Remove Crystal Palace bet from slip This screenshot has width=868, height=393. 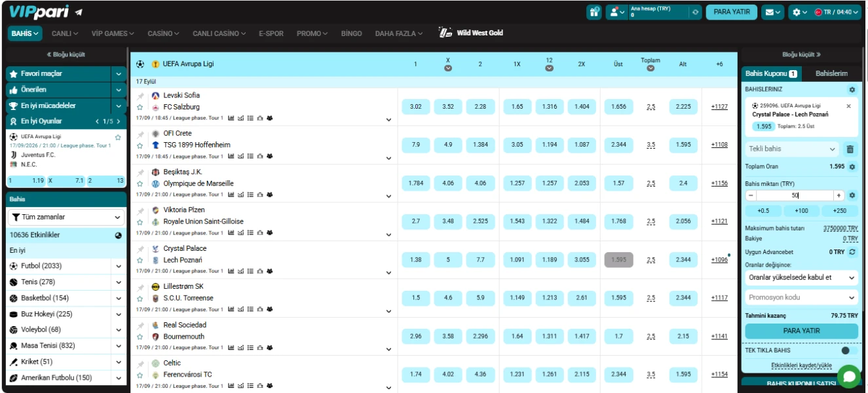click(x=849, y=105)
